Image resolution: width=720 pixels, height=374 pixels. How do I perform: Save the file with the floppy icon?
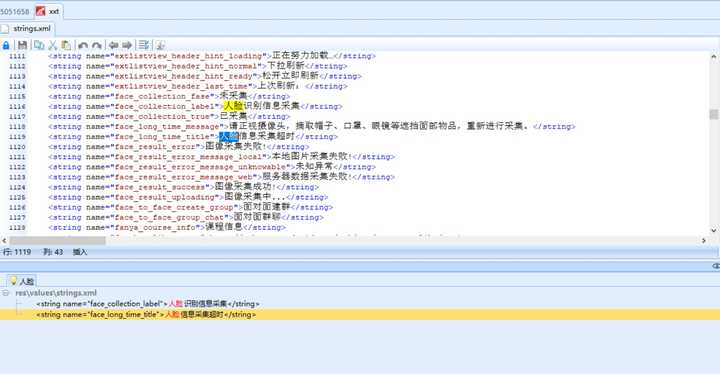tap(22, 45)
